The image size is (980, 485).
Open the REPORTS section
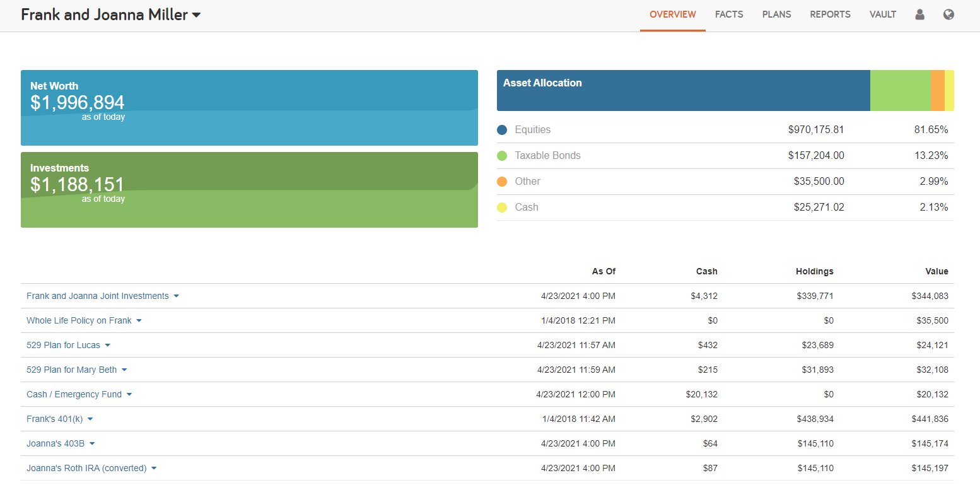830,14
